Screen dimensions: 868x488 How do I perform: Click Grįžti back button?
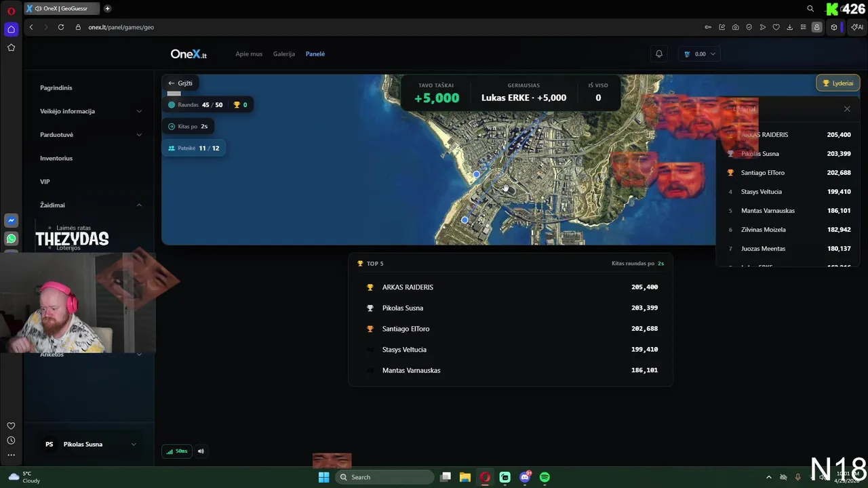(180, 83)
